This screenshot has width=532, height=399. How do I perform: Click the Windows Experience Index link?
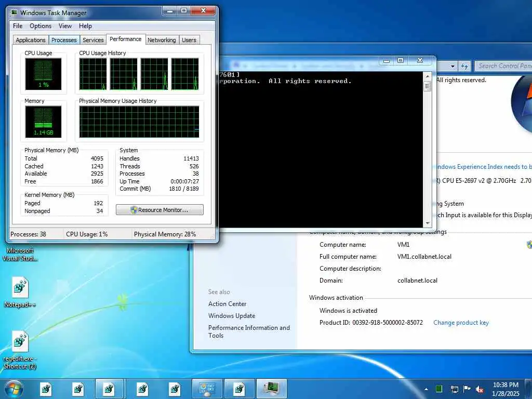484,167
